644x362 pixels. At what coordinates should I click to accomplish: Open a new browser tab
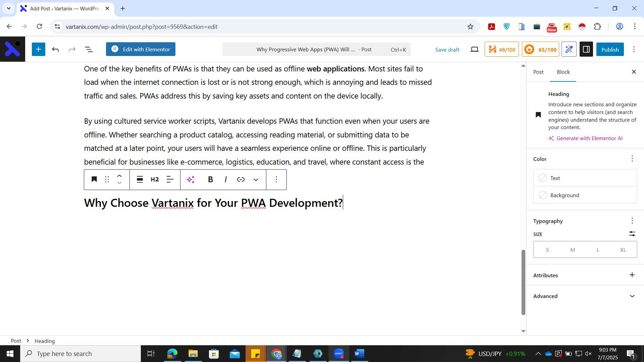(123, 8)
